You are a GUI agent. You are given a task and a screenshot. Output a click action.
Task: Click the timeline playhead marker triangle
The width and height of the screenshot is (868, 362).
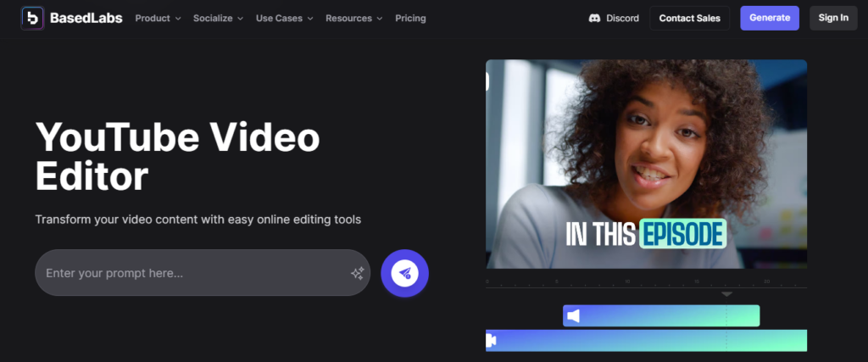[x=726, y=294]
